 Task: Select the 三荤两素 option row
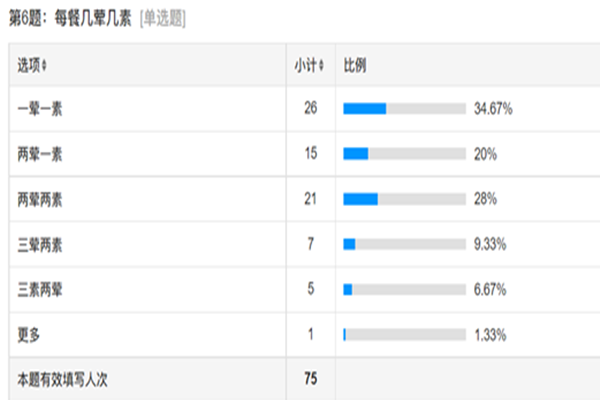pos(305,244)
